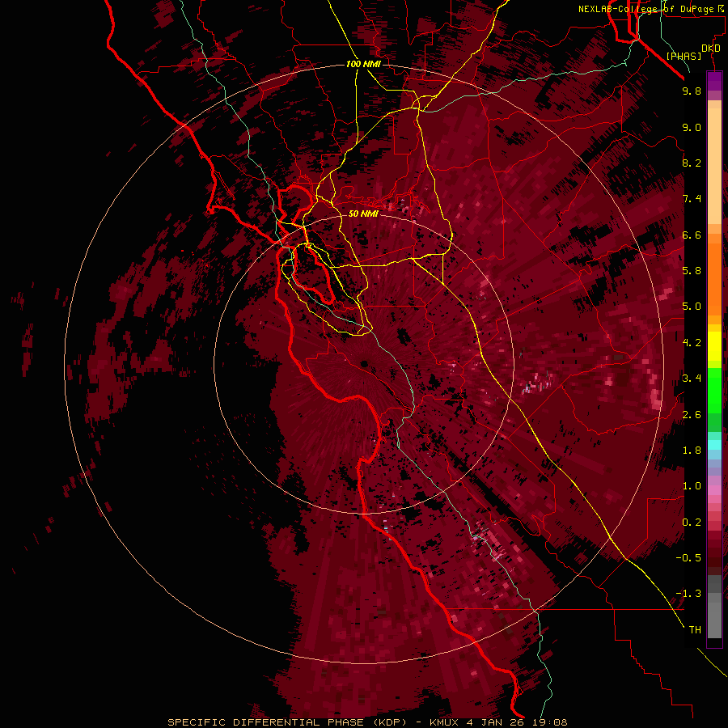Click the gray segment at color bar bottom

pyautogui.click(x=714, y=614)
